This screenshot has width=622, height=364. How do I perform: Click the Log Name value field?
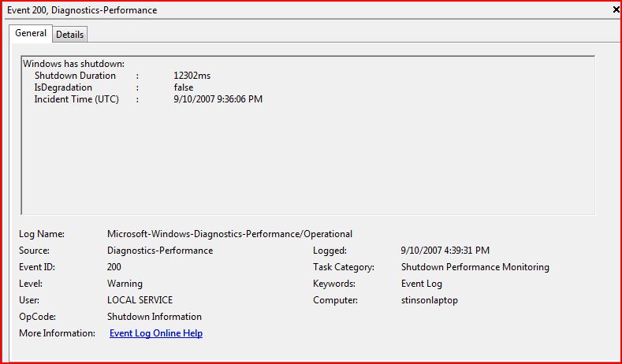[229, 234]
